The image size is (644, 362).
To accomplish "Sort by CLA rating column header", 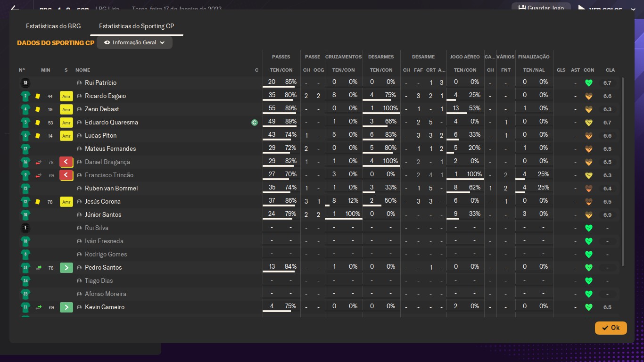I will point(610,70).
